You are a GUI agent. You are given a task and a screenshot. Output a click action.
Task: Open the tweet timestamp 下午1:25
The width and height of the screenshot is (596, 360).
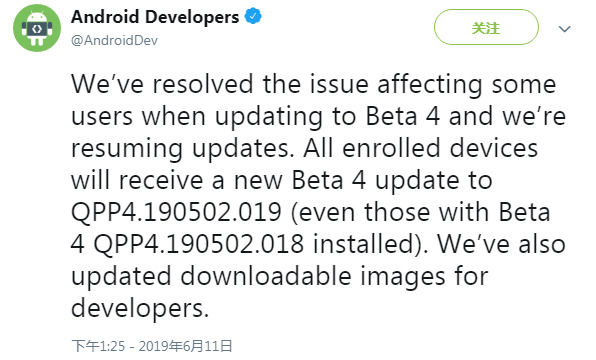point(98,346)
